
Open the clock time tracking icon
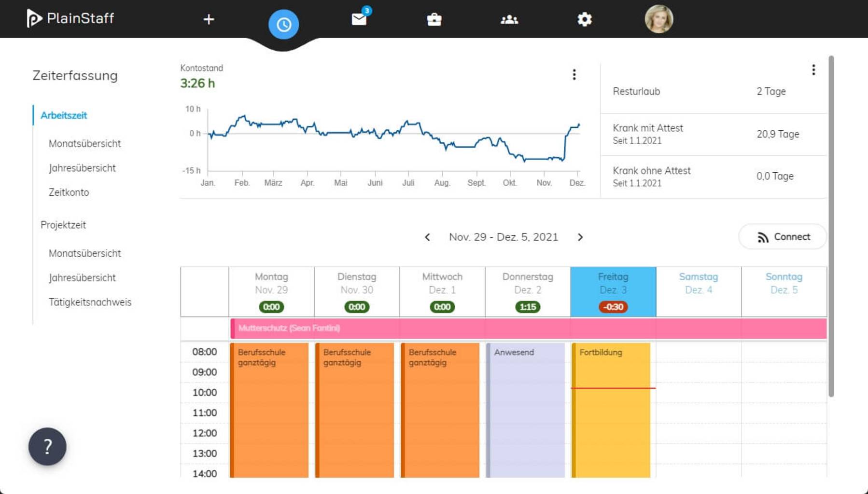(x=283, y=24)
